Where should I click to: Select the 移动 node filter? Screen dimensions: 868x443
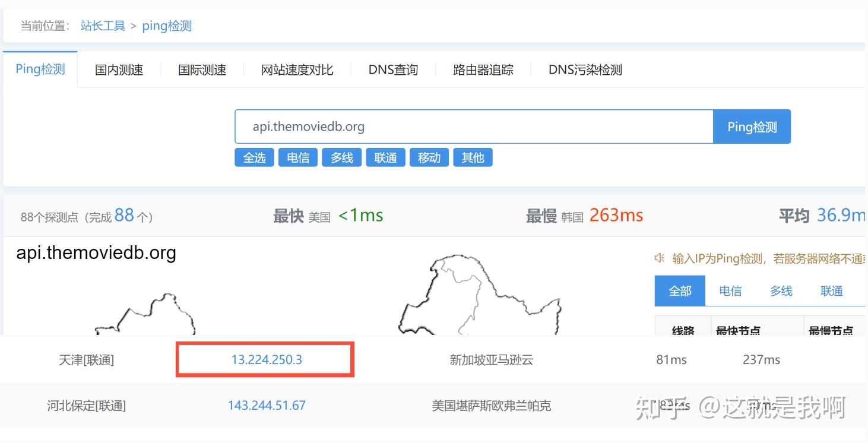(x=429, y=157)
